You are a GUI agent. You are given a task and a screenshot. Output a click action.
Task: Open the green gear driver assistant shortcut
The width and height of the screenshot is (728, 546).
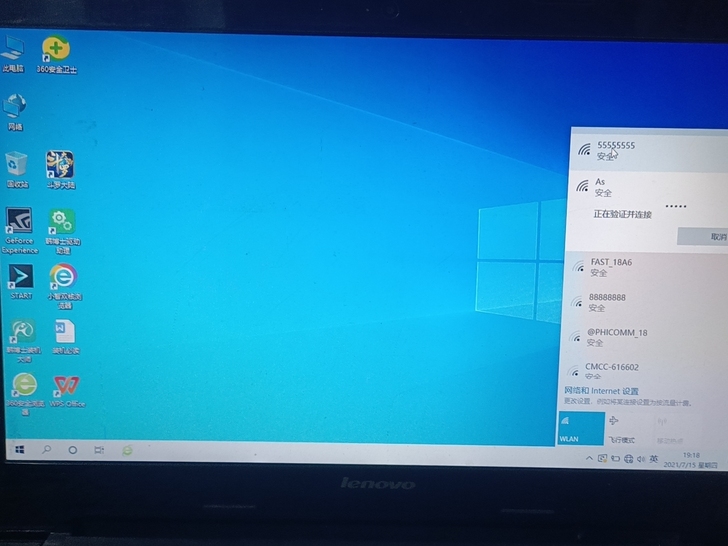[63, 231]
